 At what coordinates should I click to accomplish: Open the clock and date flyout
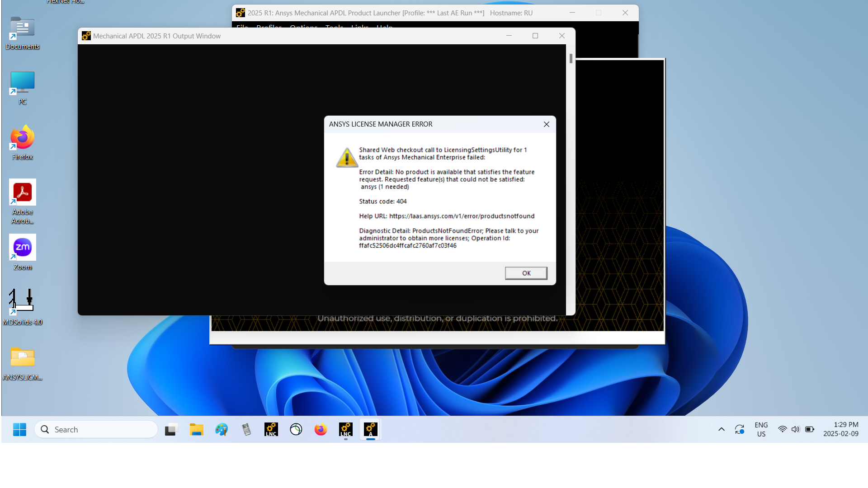[840, 429]
